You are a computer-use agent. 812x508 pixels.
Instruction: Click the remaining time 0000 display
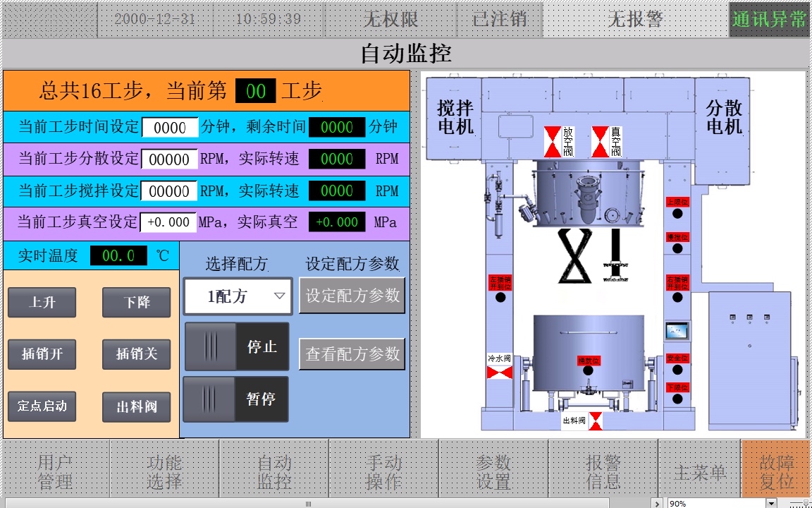pos(337,128)
